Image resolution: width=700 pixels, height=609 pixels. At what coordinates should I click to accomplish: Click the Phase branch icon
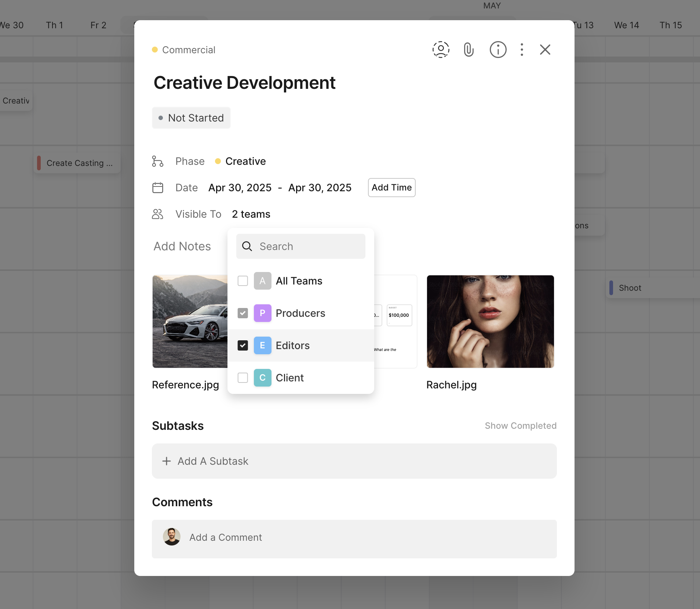[x=158, y=161]
